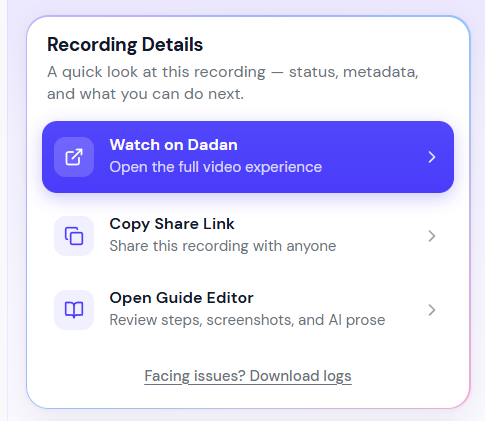The image size is (485, 421).
Task: Click "Share this recording with anyone" subtitle
Action: pos(223,246)
